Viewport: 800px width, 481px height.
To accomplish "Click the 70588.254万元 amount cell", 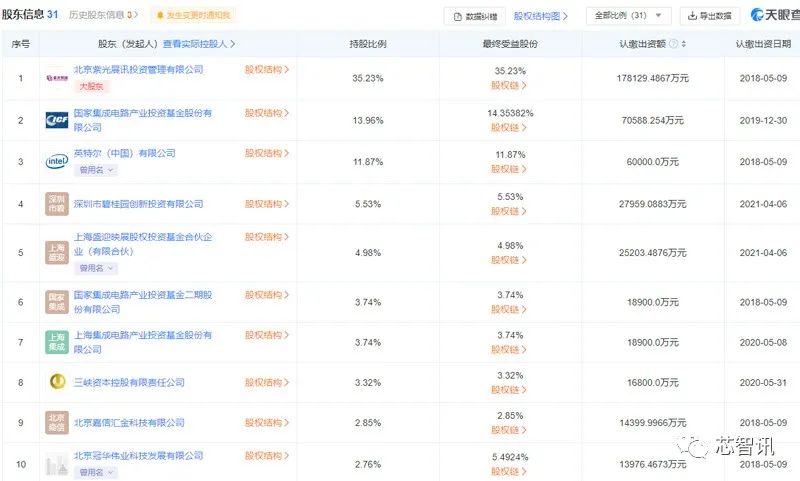I will 653,120.
